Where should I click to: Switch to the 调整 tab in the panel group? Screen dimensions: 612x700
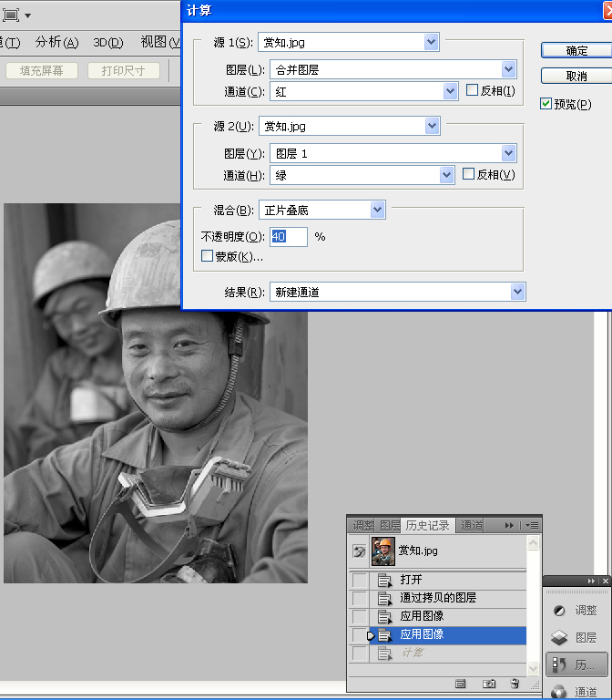coord(362,525)
